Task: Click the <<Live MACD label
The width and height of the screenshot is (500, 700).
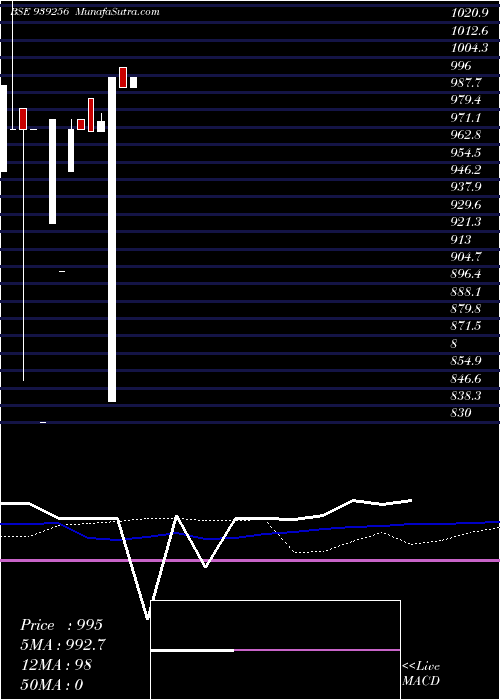Action: [x=421, y=674]
